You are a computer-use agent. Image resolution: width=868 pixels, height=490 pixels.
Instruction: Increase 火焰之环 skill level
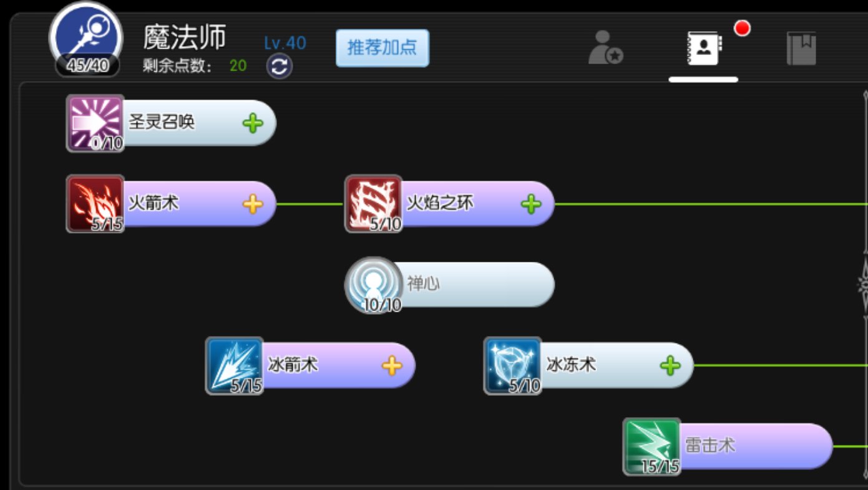531,204
